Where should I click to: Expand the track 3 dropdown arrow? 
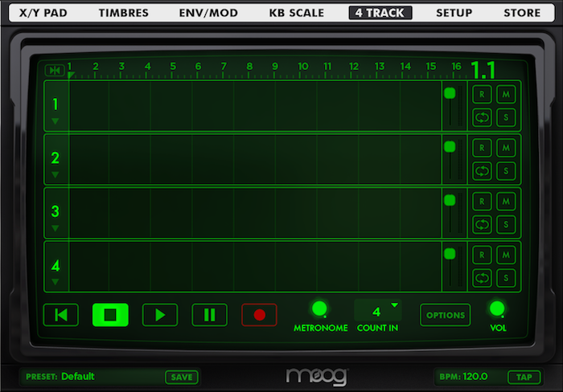pos(55,228)
